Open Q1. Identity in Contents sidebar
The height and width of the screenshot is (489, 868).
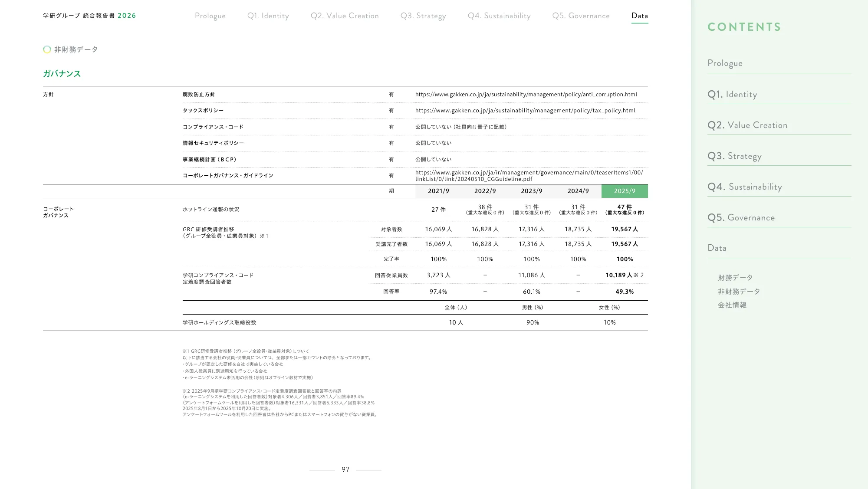[x=732, y=94]
